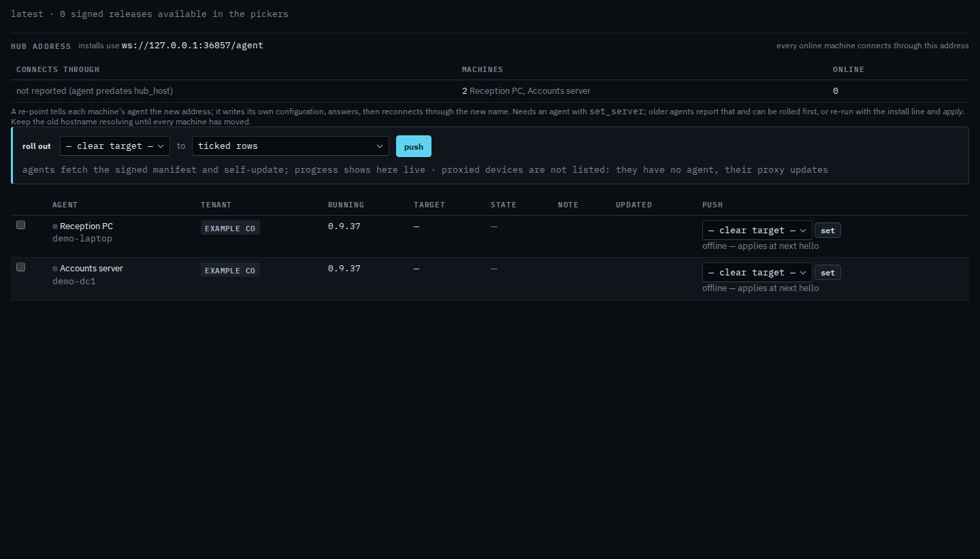Screen dimensions: 980x559
Task: Click the MACHINES column header
Action: [x=483, y=69]
